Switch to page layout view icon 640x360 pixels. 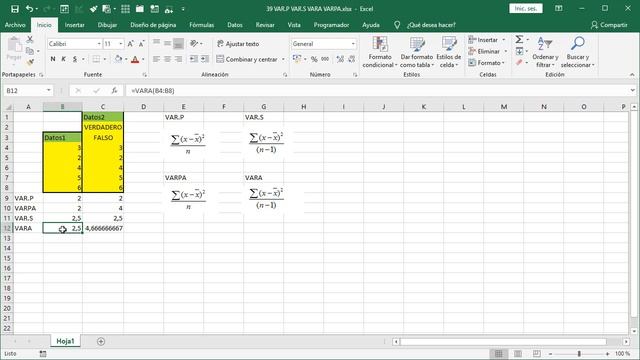[x=518, y=353]
